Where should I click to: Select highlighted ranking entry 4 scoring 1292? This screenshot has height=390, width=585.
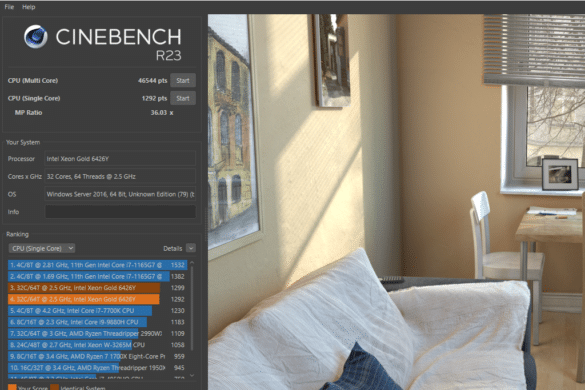click(97, 299)
